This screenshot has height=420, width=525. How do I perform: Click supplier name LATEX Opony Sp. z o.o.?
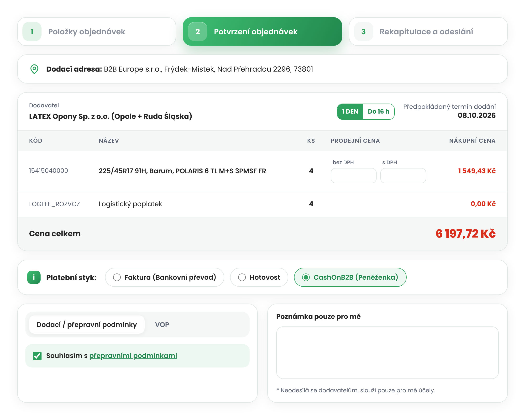coord(110,116)
